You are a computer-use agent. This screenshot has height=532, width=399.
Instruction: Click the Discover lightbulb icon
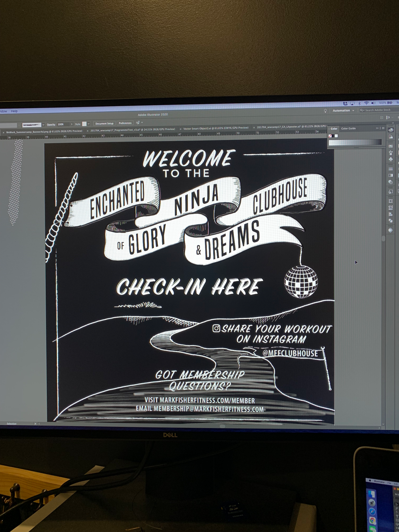pyautogui.click(x=325, y=111)
